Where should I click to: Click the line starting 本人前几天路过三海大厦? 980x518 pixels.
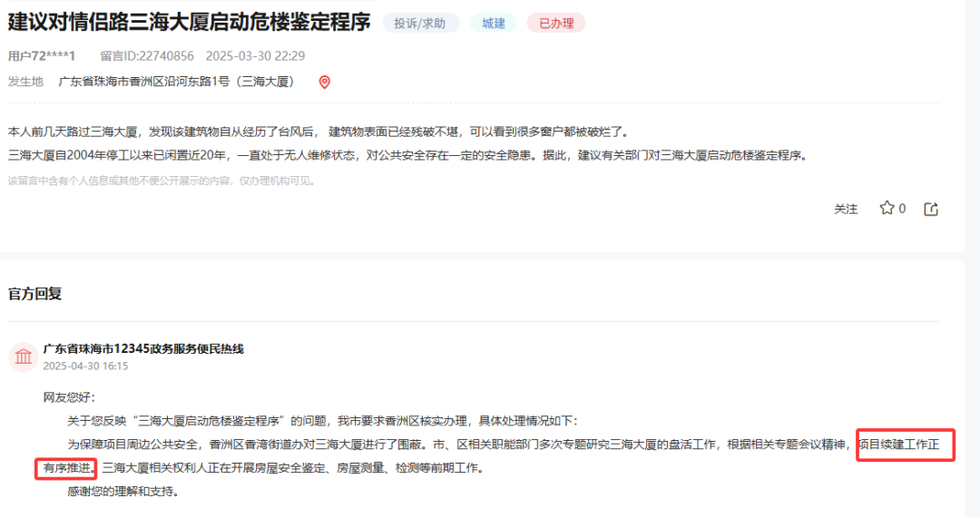(x=318, y=132)
